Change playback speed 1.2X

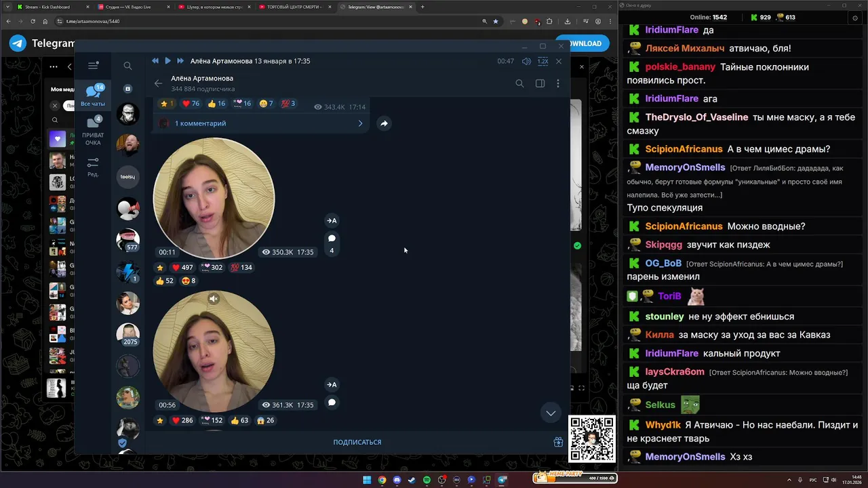point(542,61)
